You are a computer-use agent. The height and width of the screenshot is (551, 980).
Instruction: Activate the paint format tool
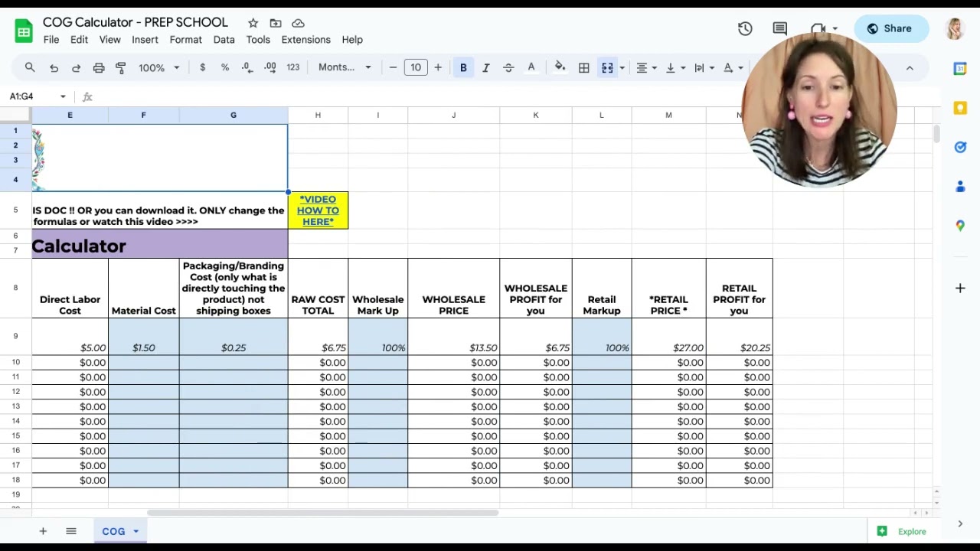tap(121, 67)
